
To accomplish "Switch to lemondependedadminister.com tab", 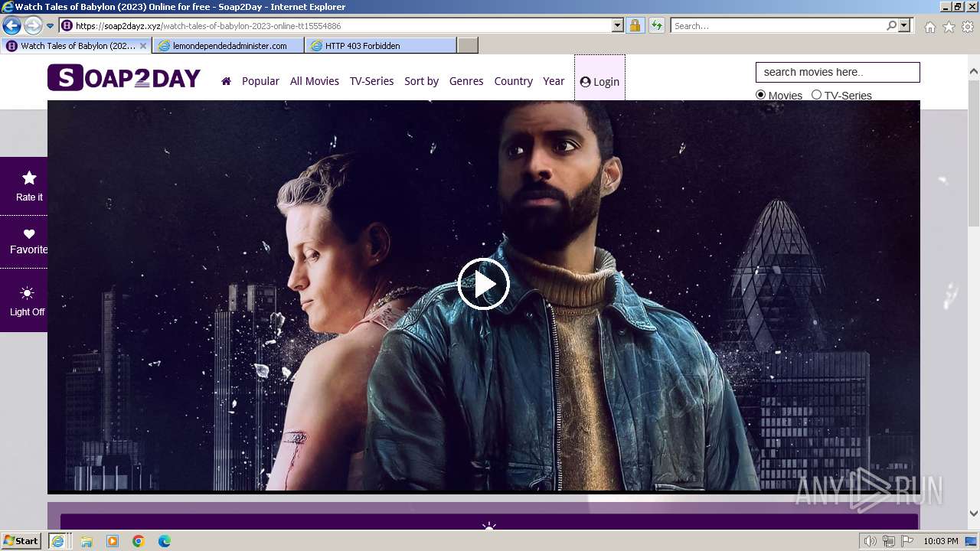I will click(x=229, y=46).
